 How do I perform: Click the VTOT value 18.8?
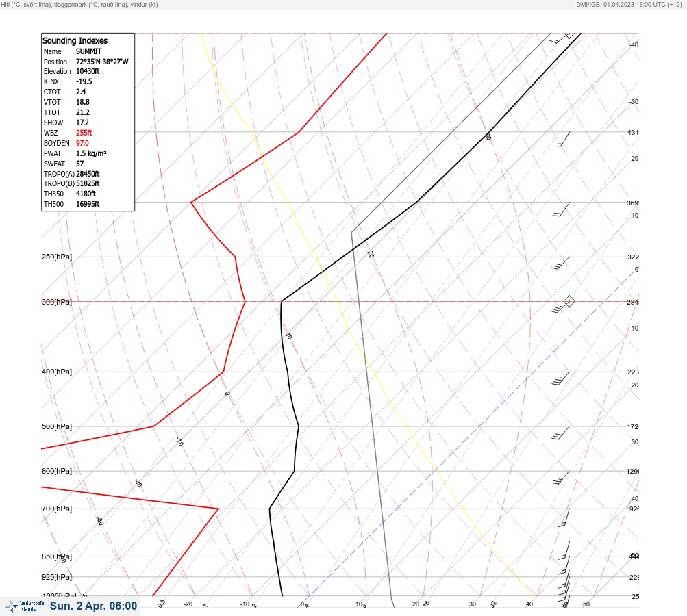[83, 102]
